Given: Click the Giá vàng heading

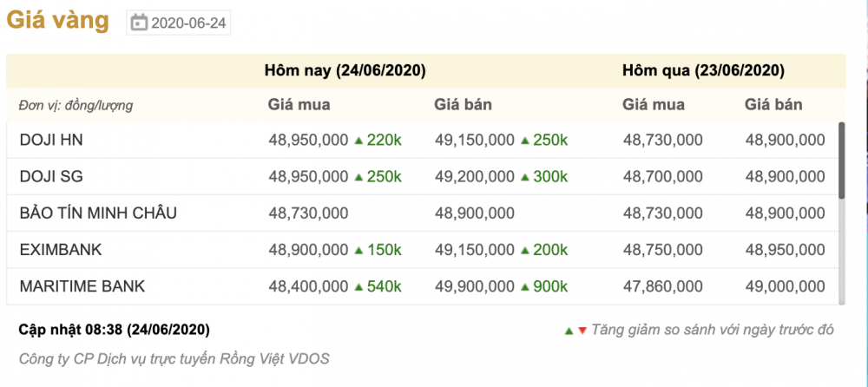Looking at the screenshot, I should point(57,21).
